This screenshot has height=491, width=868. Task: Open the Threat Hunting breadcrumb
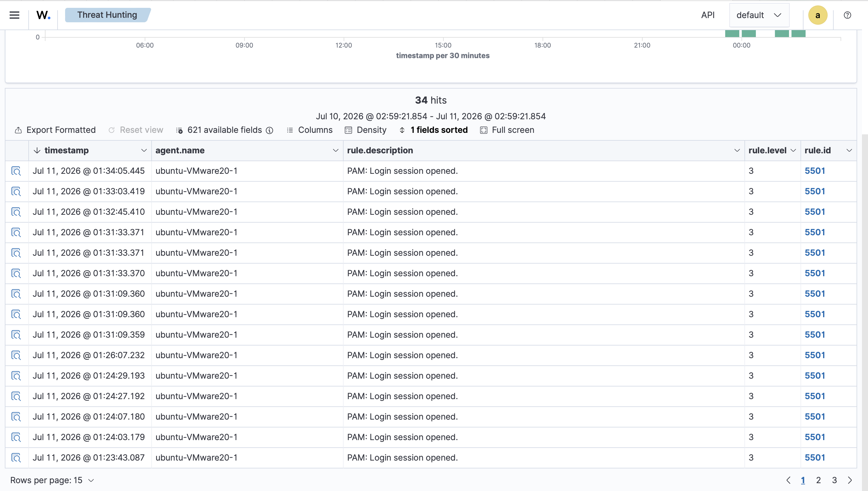tap(107, 15)
